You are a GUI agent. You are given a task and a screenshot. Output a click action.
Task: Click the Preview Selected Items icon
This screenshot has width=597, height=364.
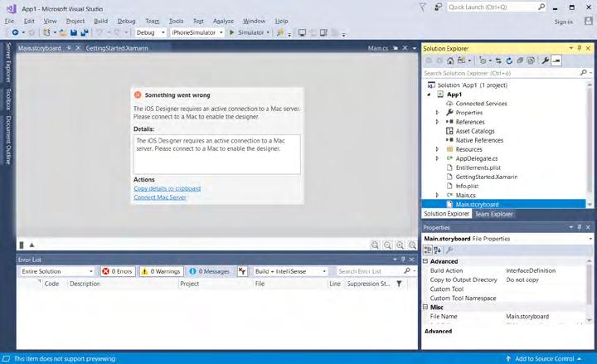pyautogui.click(x=556, y=61)
